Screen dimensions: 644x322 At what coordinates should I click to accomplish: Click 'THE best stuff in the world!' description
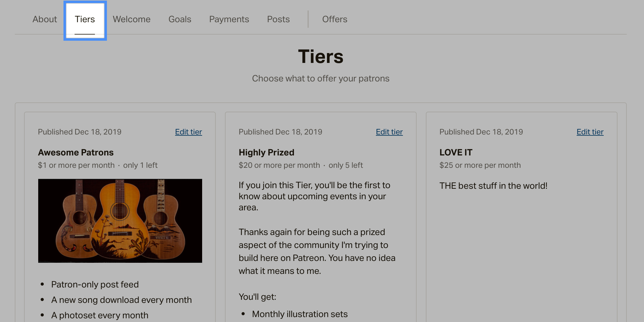[493, 186]
